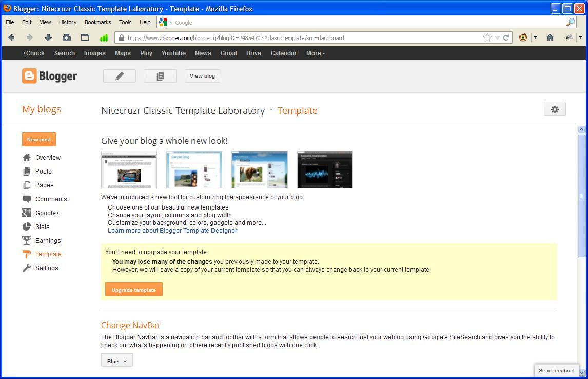Select the Simple Blog template thumbnail
The width and height of the screenshot is (588, 379).
click(194, 169)
